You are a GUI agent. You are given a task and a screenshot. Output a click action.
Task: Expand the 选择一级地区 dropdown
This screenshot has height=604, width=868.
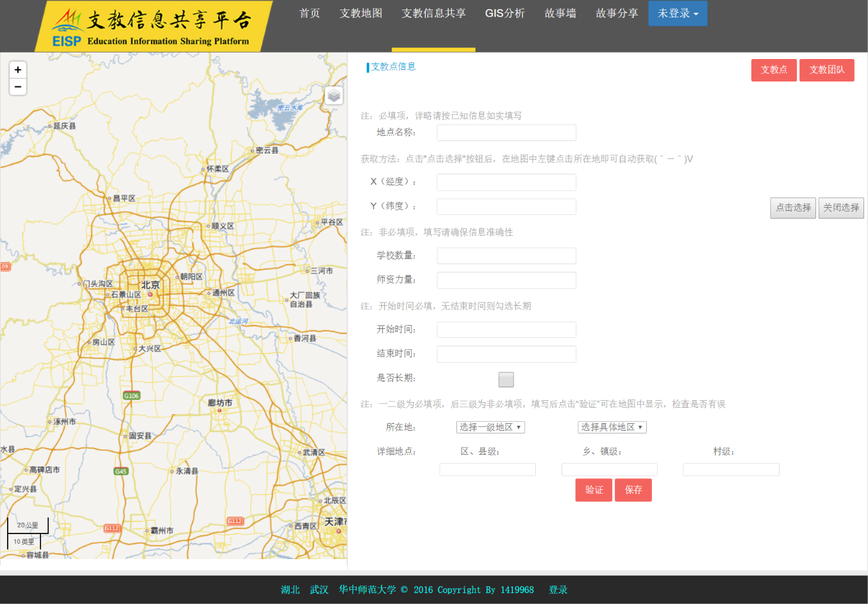tap(490, 427)
